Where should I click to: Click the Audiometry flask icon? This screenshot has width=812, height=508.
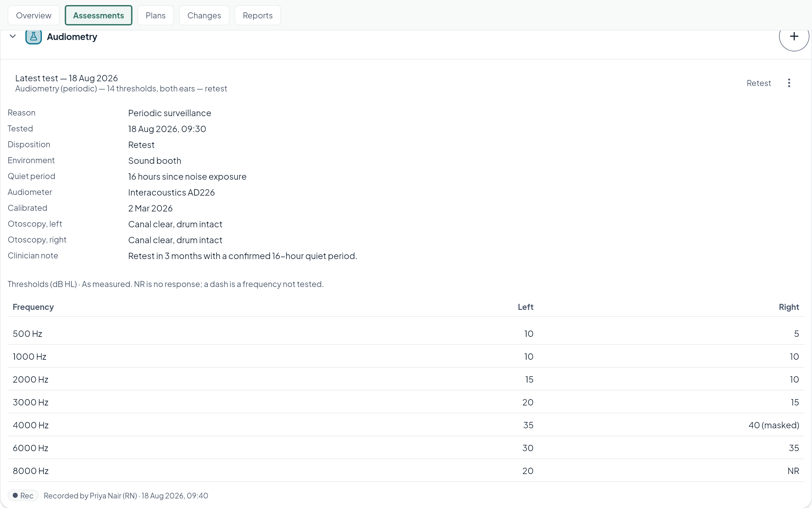click(34, 37)
